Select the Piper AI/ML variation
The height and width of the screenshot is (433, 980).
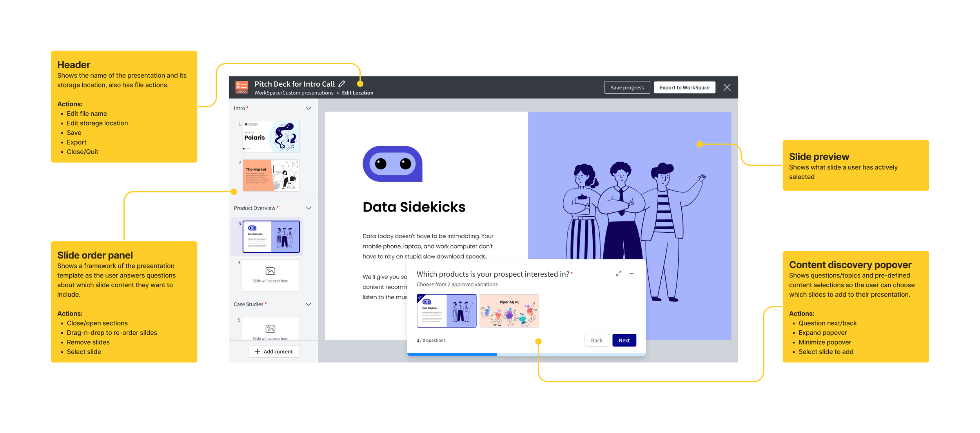(x=509, y=311)
